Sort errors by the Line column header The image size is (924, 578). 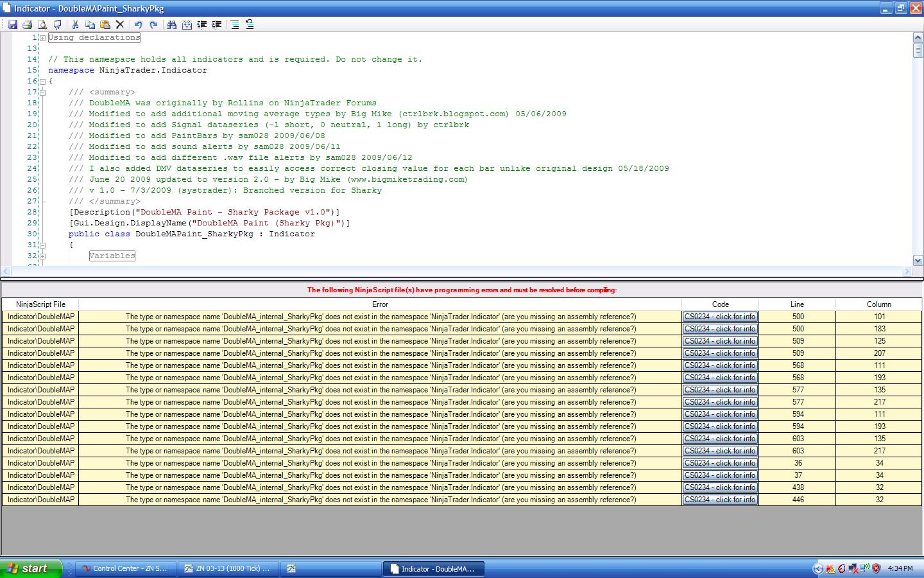tap(797, 304)
